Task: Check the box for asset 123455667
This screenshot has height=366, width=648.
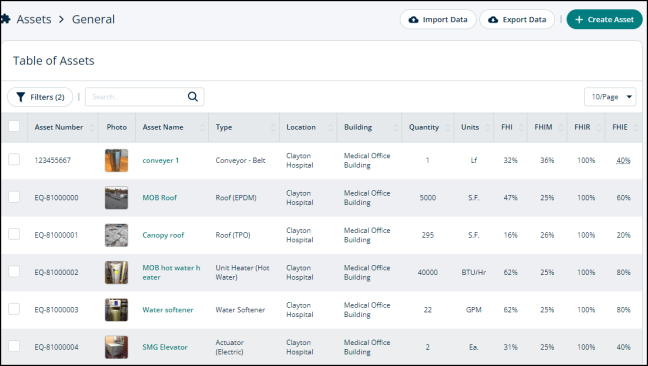Action: pos(14,159)
